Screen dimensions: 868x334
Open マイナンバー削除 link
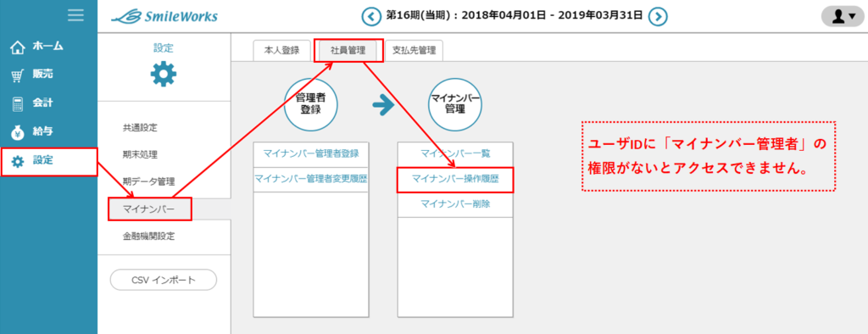(455, 203)
